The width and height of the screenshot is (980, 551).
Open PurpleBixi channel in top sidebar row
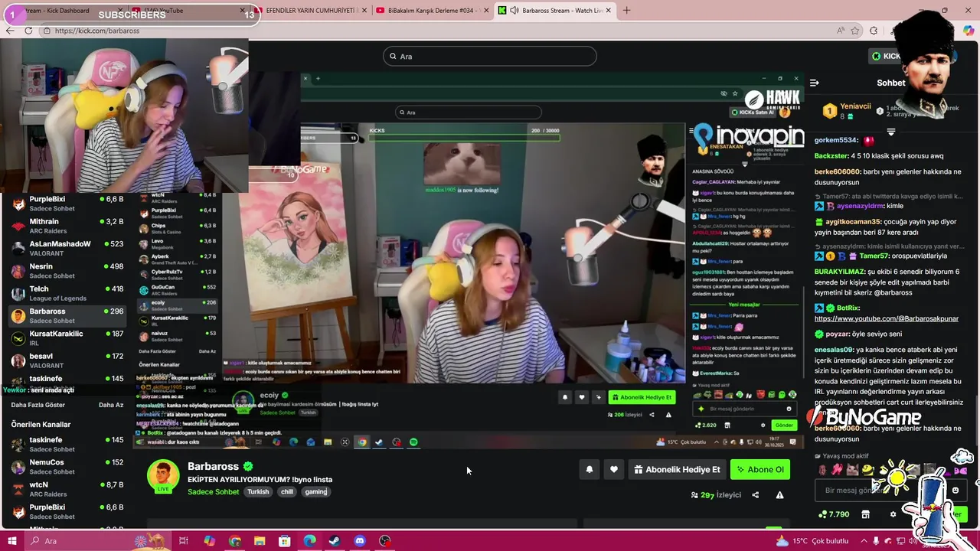coord(67,203)
